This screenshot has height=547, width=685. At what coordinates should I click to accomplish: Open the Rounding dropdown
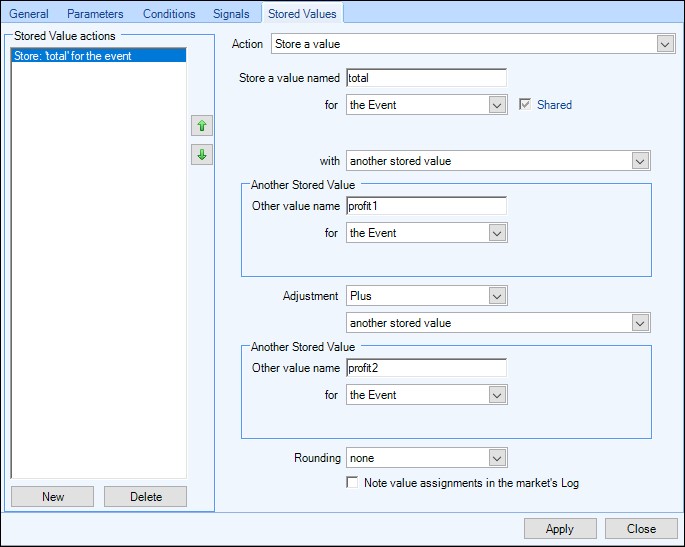click(427, 458)
